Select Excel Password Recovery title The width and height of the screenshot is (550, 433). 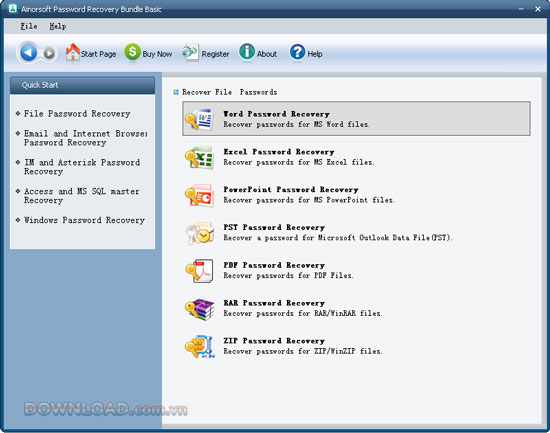coord(279,152)
